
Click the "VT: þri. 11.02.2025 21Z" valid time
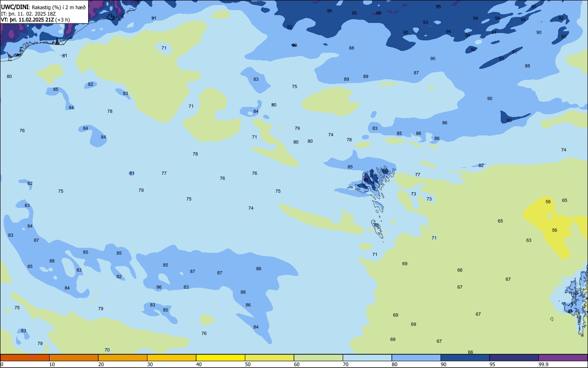pos(27,20)
